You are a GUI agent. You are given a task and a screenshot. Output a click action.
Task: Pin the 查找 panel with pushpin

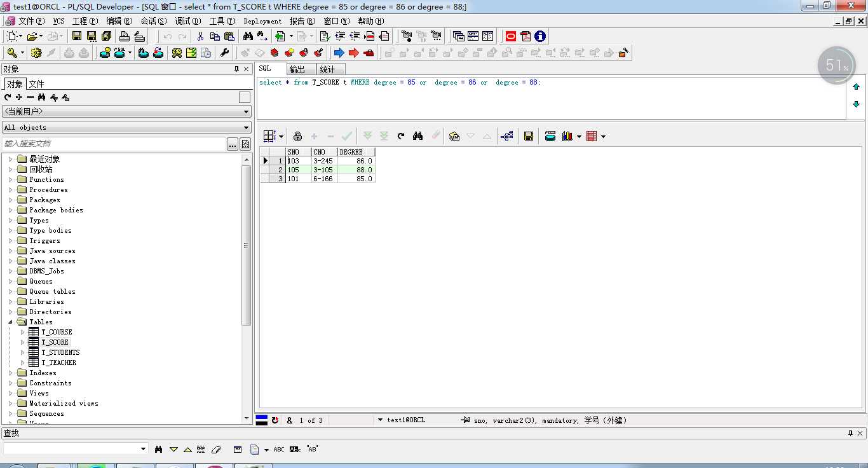coord(850,433)
